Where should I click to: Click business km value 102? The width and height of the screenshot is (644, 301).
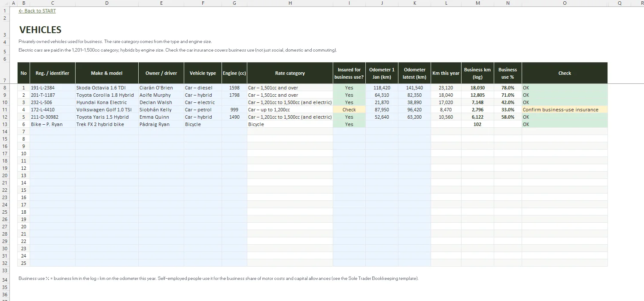click(x=477, y=124)
